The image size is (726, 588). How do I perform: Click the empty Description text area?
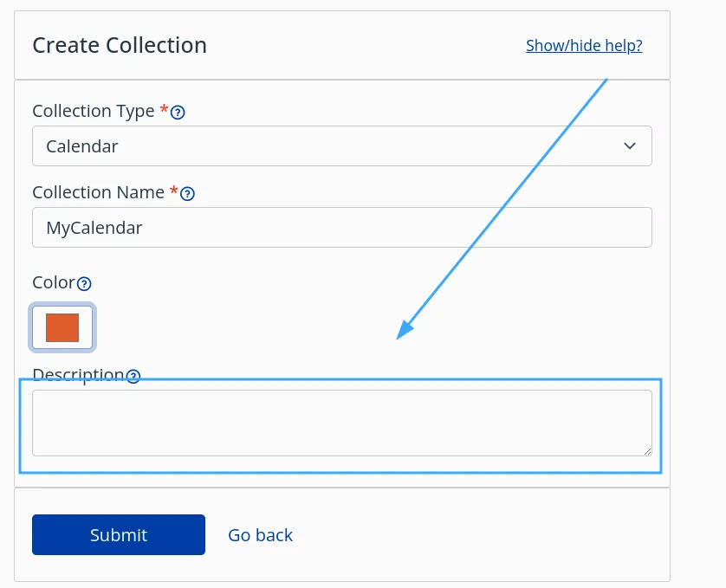(342, 423)
